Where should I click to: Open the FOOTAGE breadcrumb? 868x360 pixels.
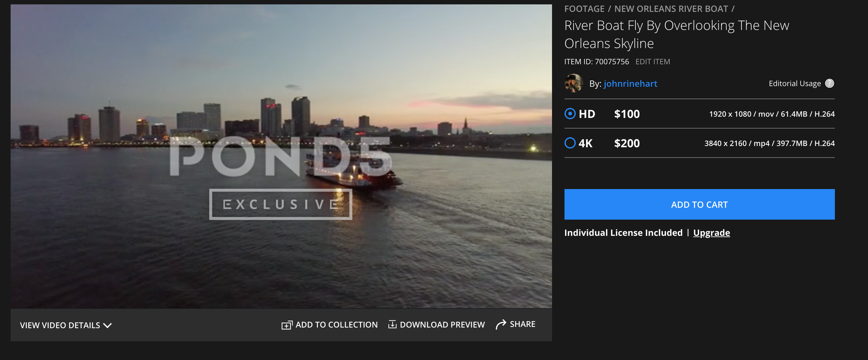[x=584, y=9]
